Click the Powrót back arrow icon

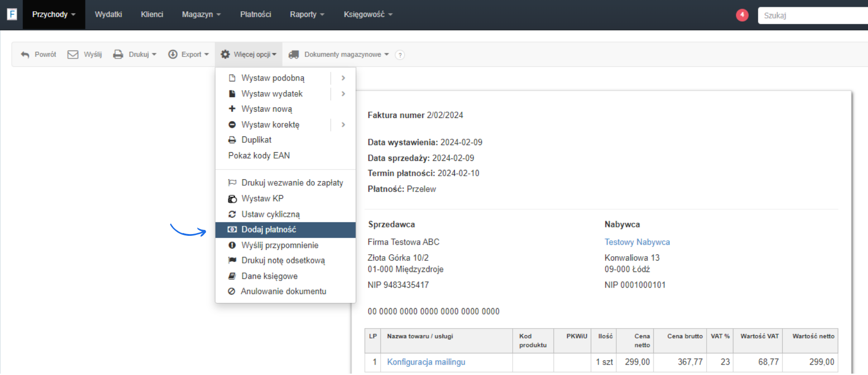pyautogui.click(x=25, y=55)
